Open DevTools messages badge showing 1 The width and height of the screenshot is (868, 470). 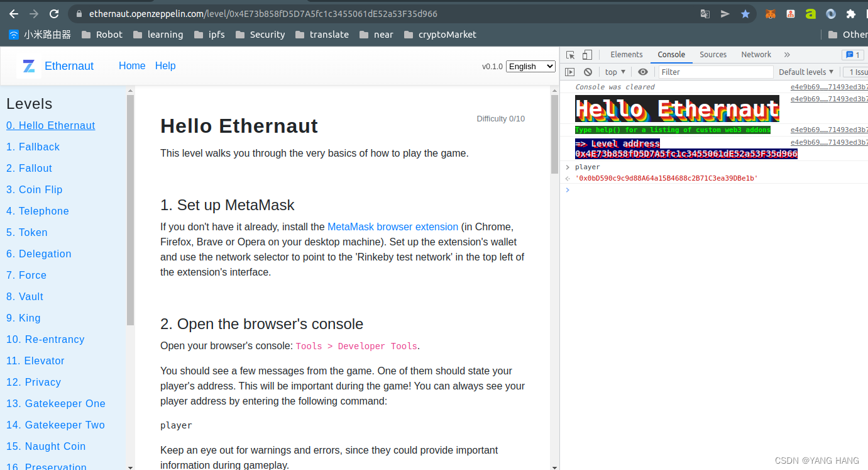(852, 55)
